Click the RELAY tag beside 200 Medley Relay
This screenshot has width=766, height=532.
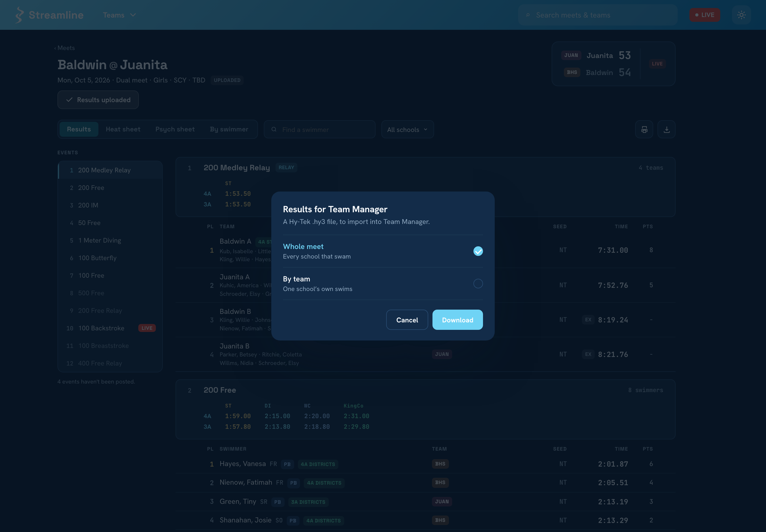click(x=286, y=167)
